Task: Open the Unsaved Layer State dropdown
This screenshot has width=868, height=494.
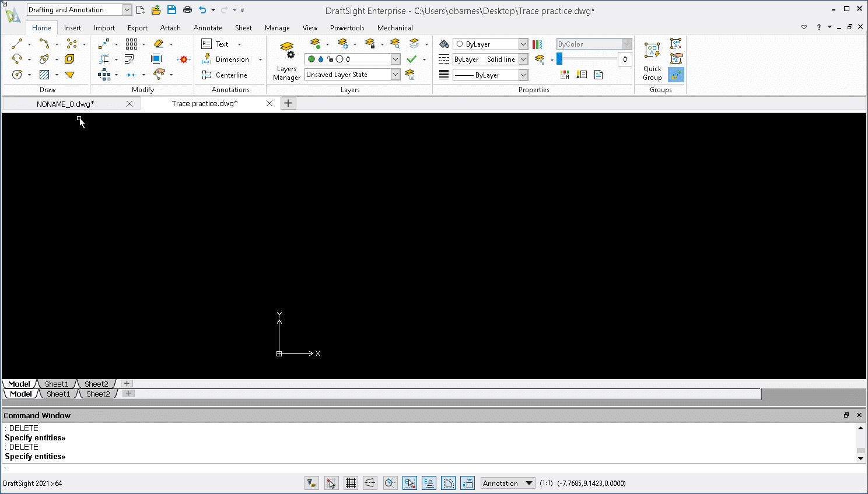Action: (x=352, y=75)
